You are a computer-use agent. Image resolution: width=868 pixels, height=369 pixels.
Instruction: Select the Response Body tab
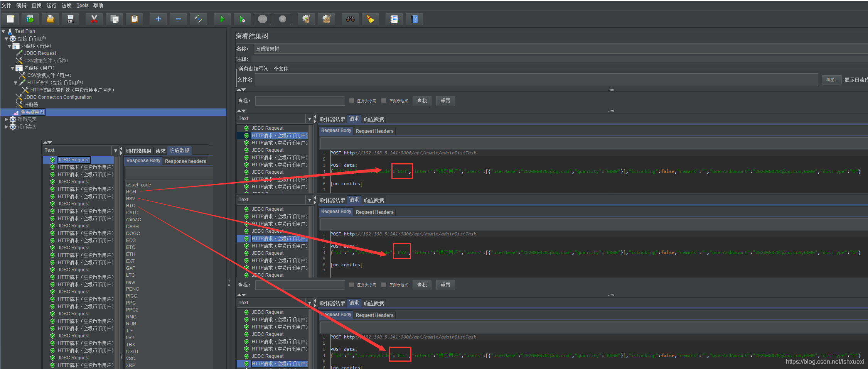143,161
